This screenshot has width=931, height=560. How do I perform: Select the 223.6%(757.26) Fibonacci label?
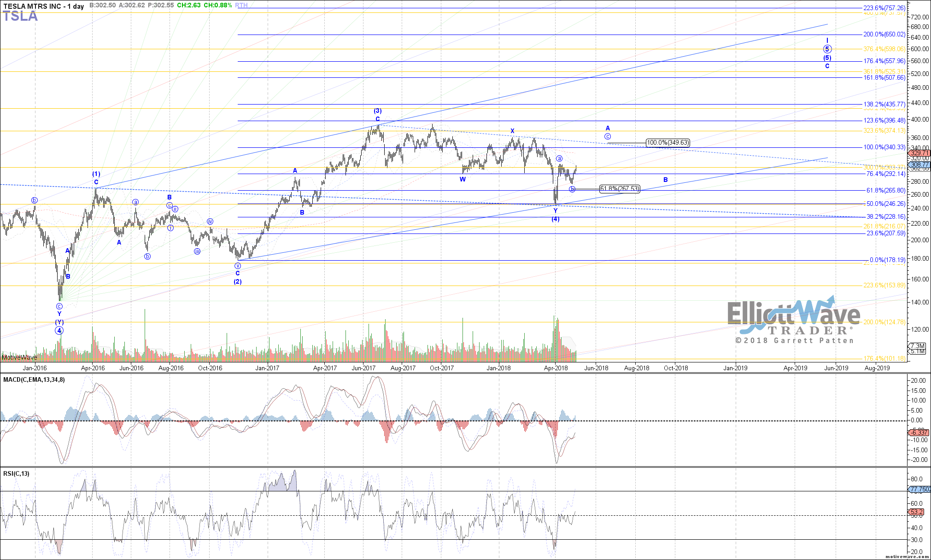(x=884, y=8)
